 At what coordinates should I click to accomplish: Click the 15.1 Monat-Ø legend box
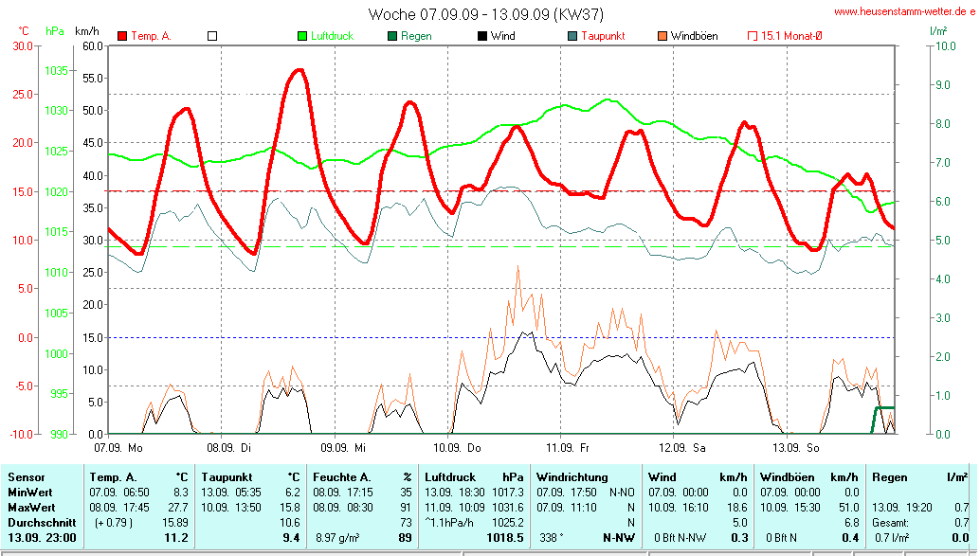tap(753, 36)
